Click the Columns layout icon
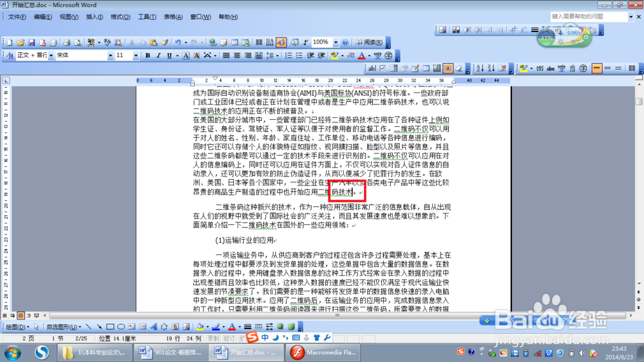The width and height of the screenshot is (644, 362). 259,43
